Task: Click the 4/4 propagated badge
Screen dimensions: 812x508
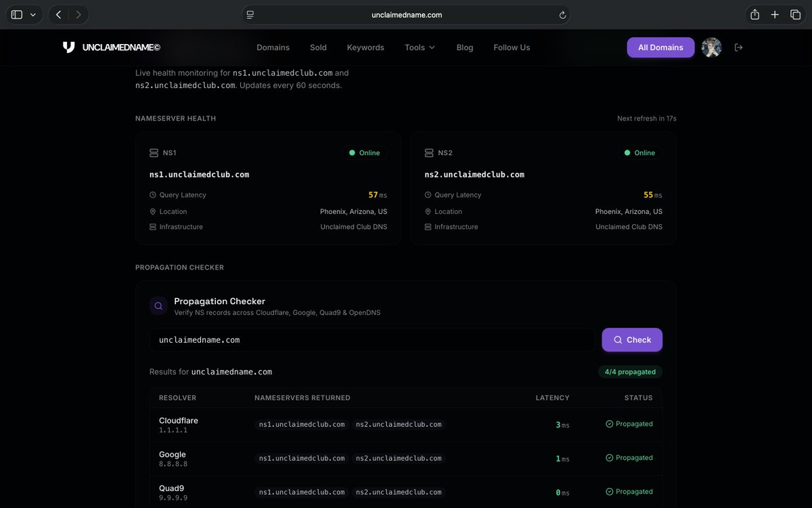Action: pos(630,372)
